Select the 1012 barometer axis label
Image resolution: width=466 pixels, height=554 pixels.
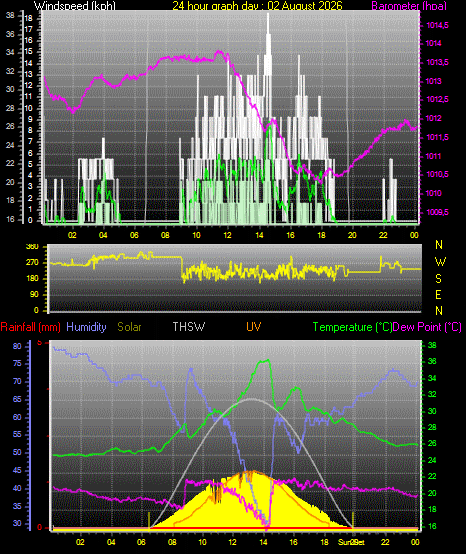pyautogui.click(x=434, y=118)
